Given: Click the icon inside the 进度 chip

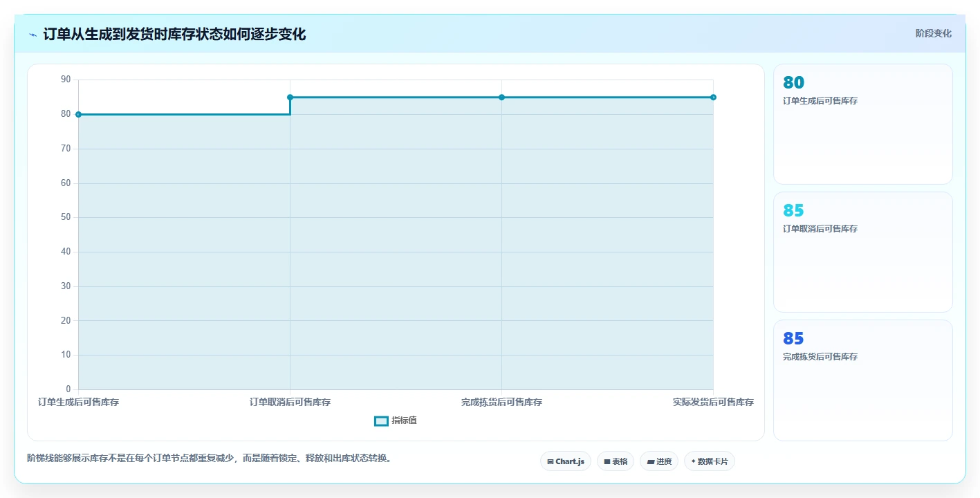Looking at the screenshot, I should click(651, 461).
